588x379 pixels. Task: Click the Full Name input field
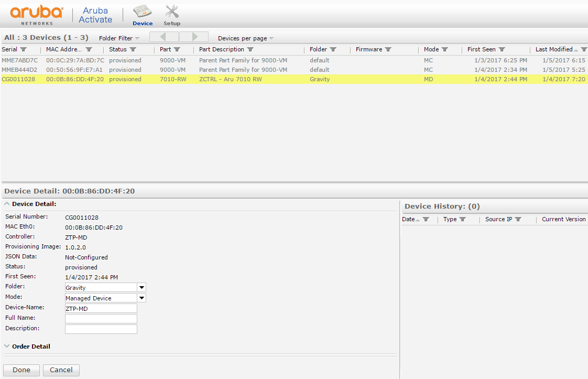[101, 318]
